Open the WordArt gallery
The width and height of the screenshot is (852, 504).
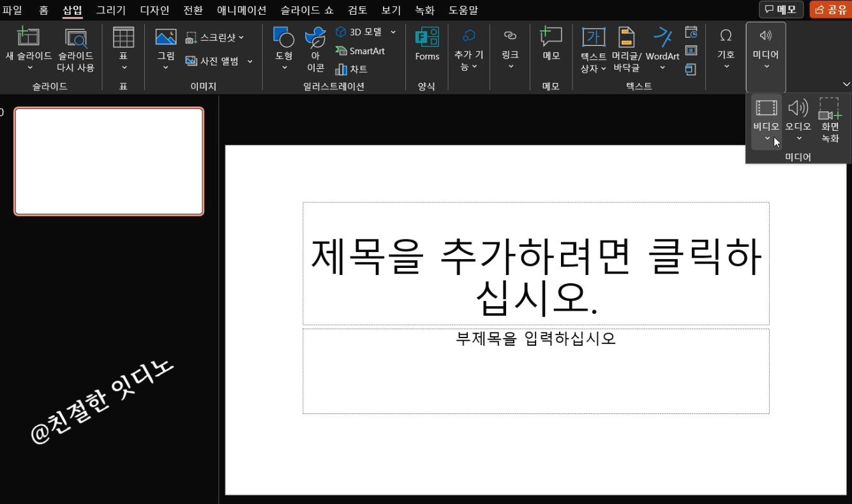click(x=662, y=50)
